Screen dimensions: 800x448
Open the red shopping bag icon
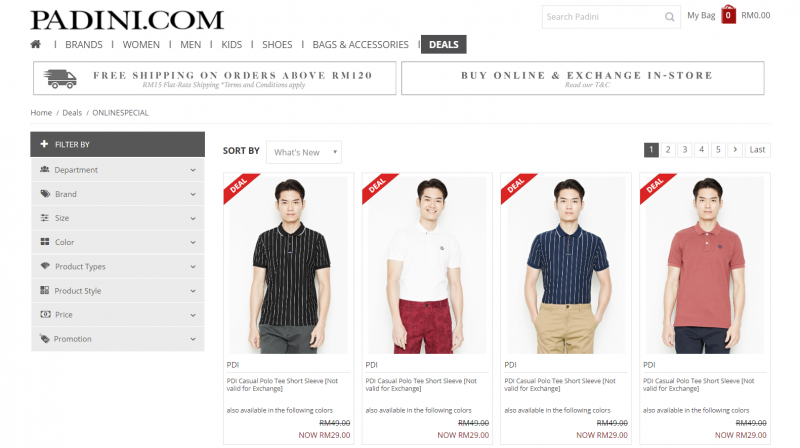(x=728, y=15)
